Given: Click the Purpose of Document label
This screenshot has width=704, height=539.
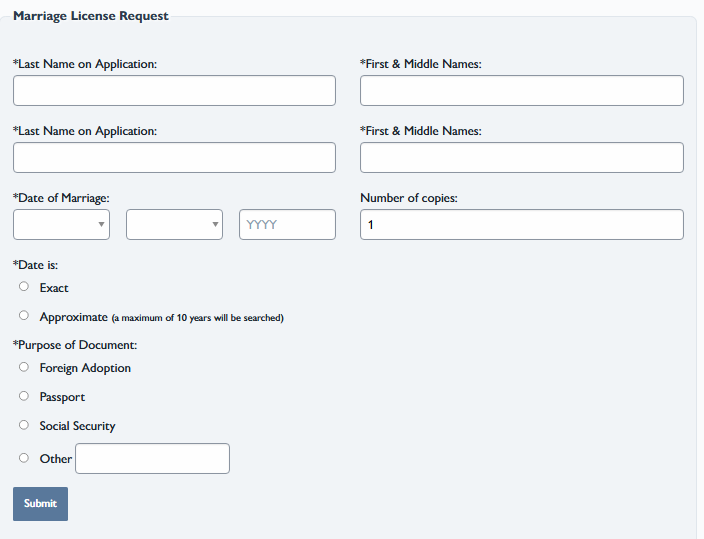Looking at the screenshot, I should (75, 345).
